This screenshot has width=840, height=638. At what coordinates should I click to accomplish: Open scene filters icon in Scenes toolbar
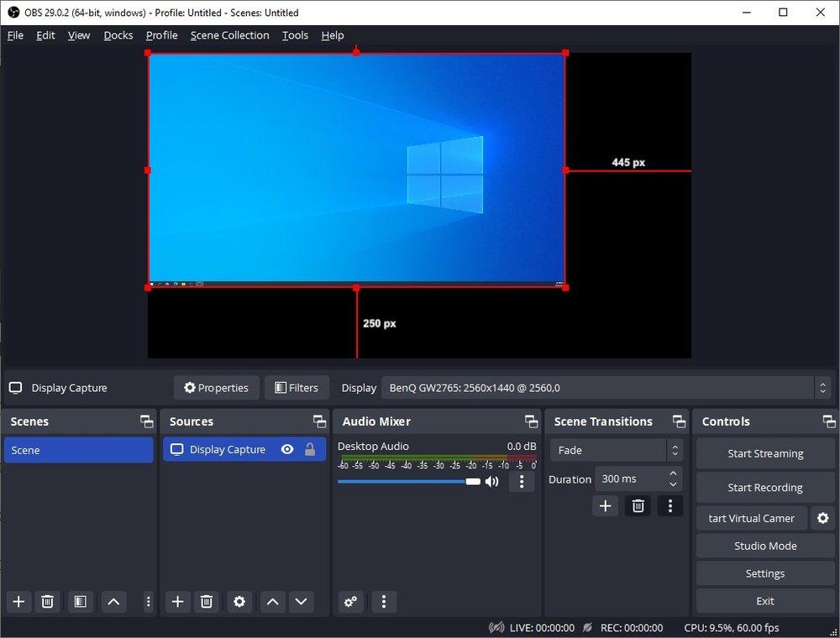tap(81, 602)
